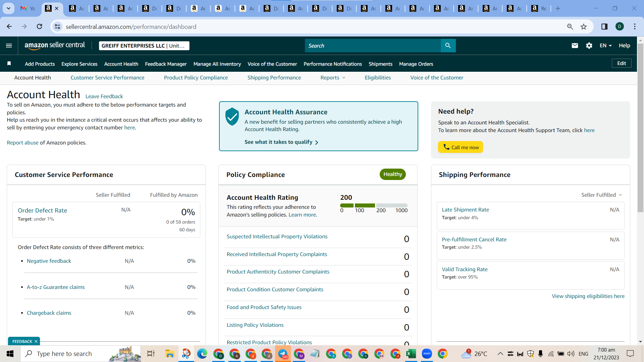Click the Account Health Rating progress bar
The height and width of the screenshot is (362, 644).
374,205
